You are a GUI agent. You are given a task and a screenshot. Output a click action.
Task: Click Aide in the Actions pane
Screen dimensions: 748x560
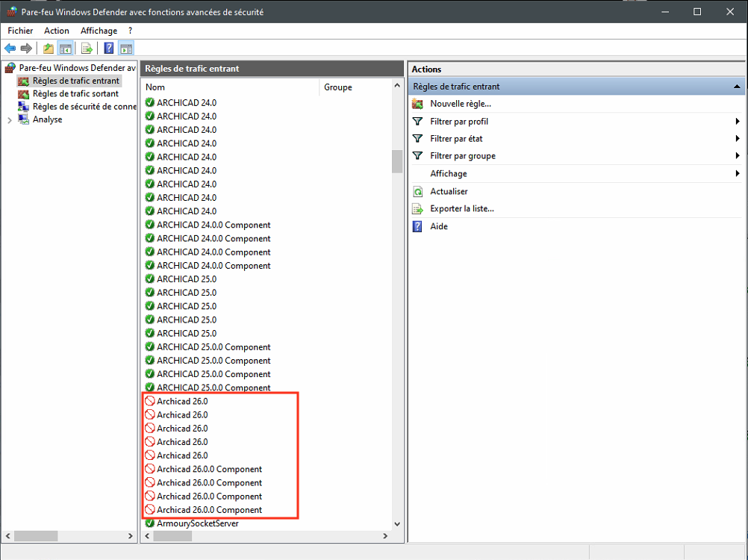439,226
